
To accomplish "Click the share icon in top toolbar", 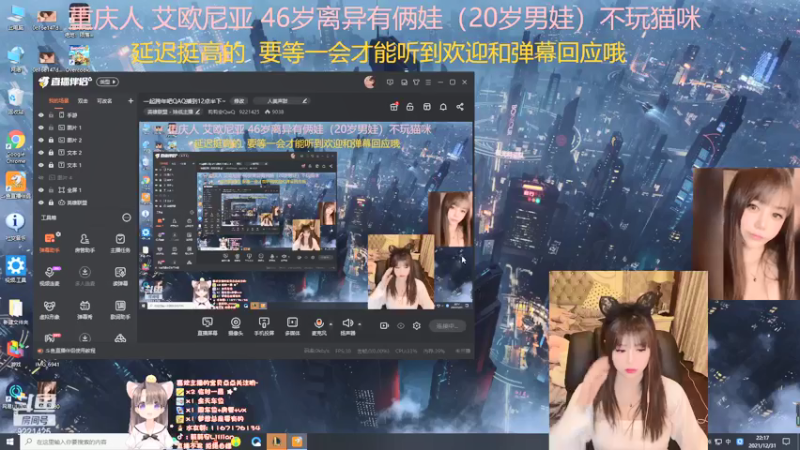I will [x=460, y=107].
